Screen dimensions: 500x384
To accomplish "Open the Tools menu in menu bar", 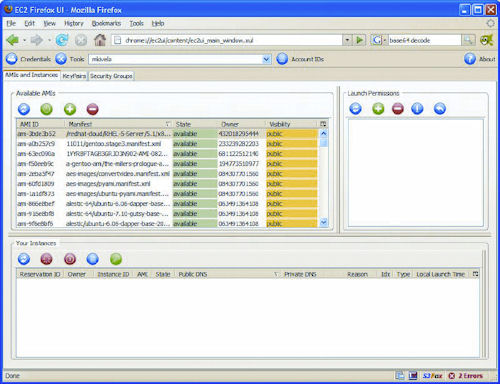I will pyautogui.click(x=136, y=23).
